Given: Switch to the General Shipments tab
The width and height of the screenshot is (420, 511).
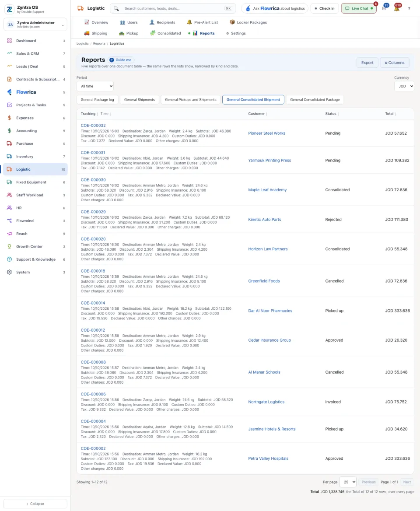Looking at the screenshot, I should [x=140, y=100].
